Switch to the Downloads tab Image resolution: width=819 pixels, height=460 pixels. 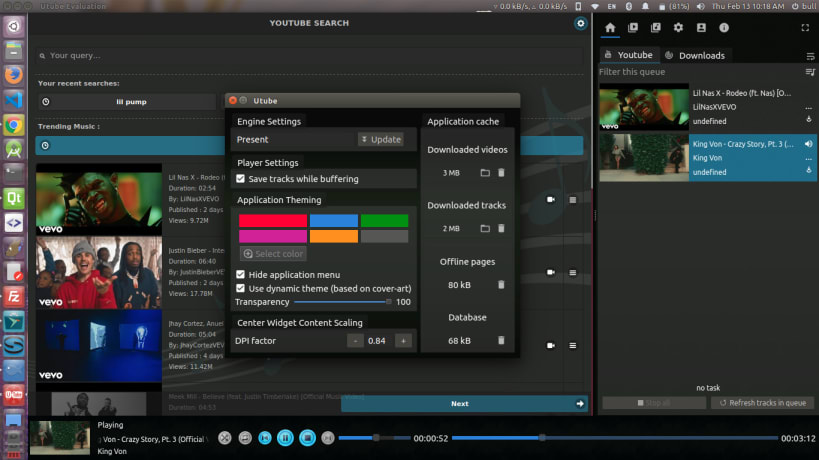695,55
